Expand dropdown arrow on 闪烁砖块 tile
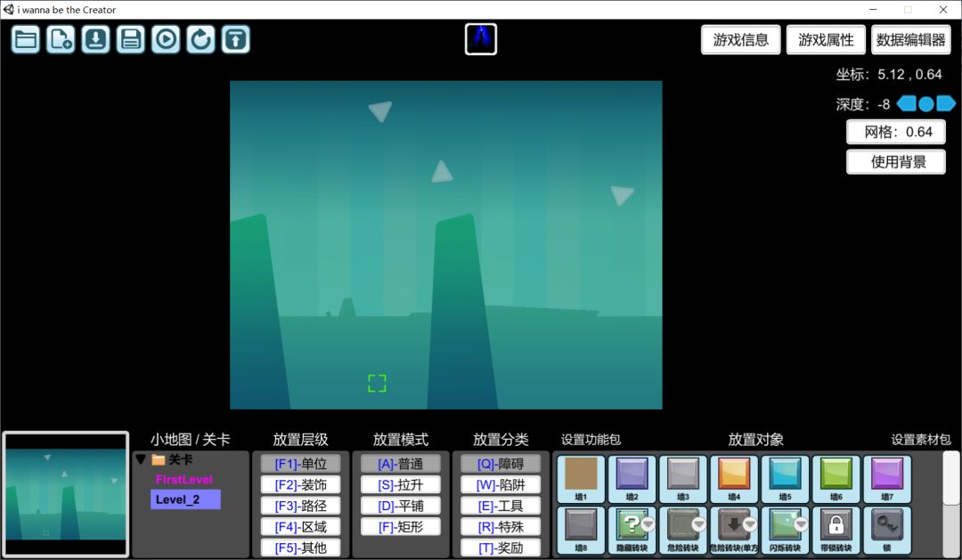 point(801,523)
